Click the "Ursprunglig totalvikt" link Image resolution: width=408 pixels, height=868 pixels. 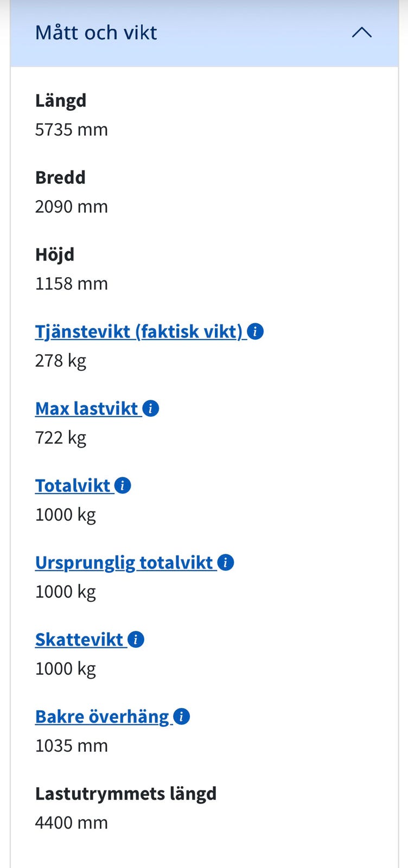[x=124, y=563]
